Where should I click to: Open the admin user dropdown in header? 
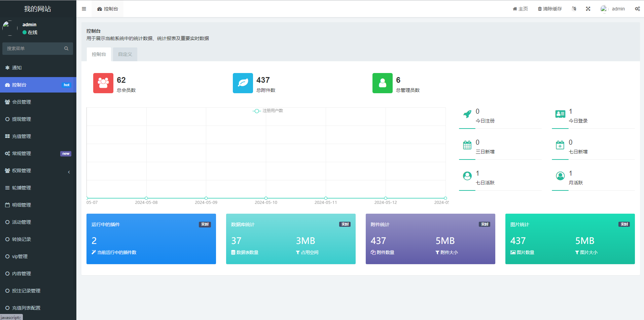point(613,9)
